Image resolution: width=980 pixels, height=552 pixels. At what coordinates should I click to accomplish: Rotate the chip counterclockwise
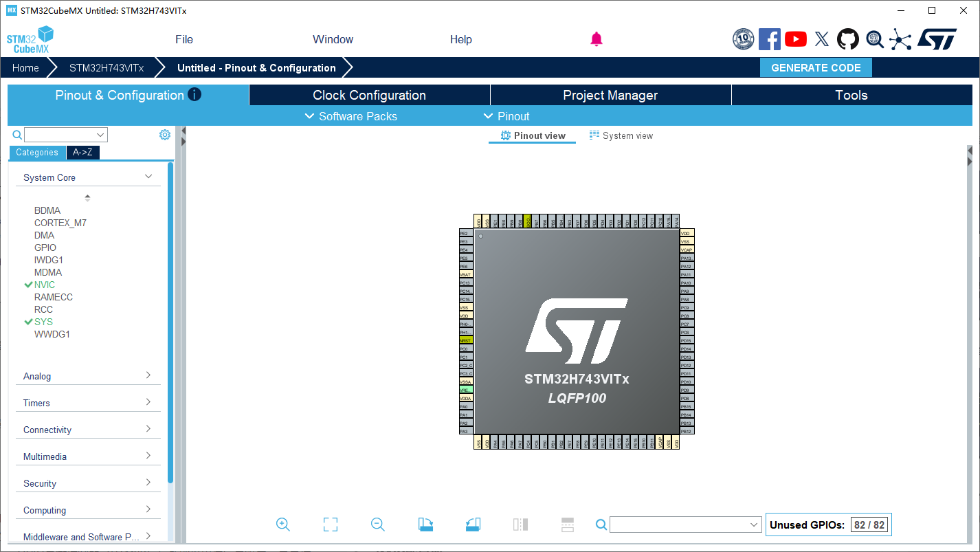[x=473, y=525]
